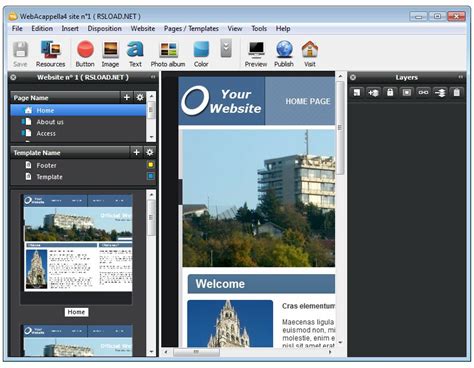The image size is (474, 368).
Task: Publish the website
Action: point(284,54)
